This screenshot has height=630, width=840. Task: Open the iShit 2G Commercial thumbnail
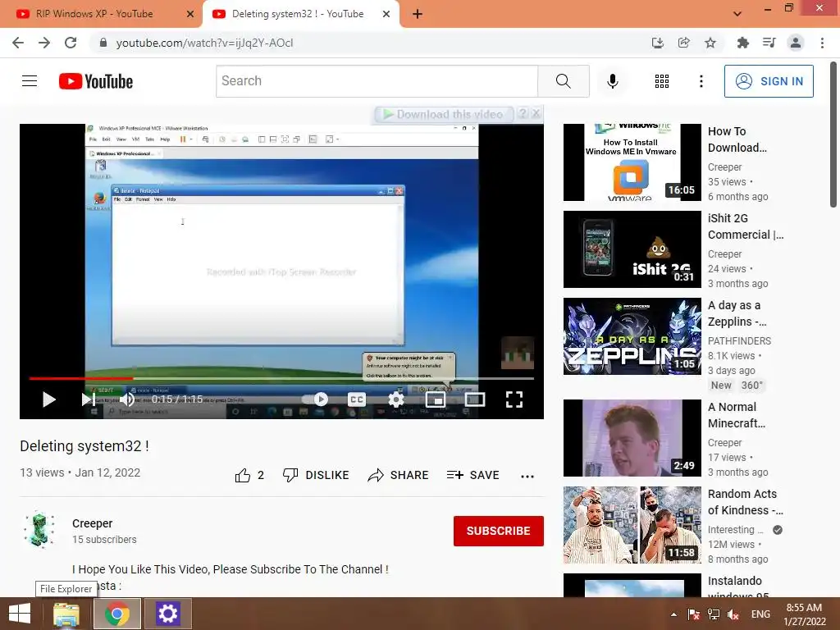(x=632, y=249)
